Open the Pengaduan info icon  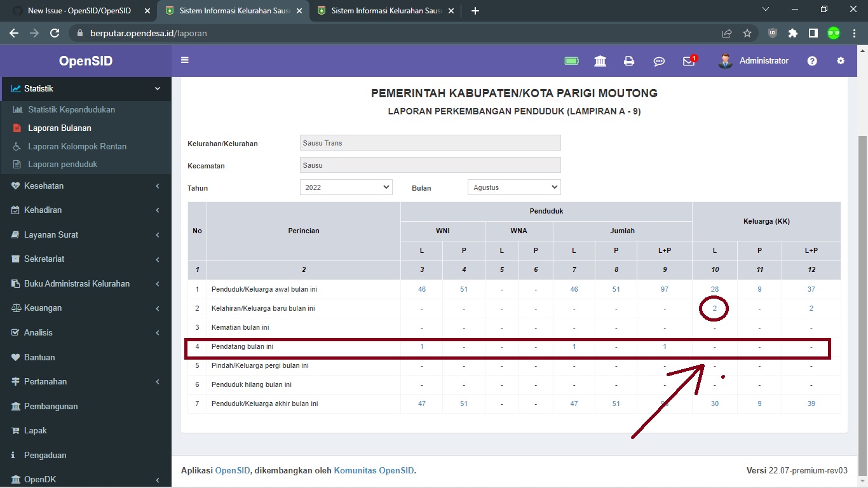pos(13,455)
